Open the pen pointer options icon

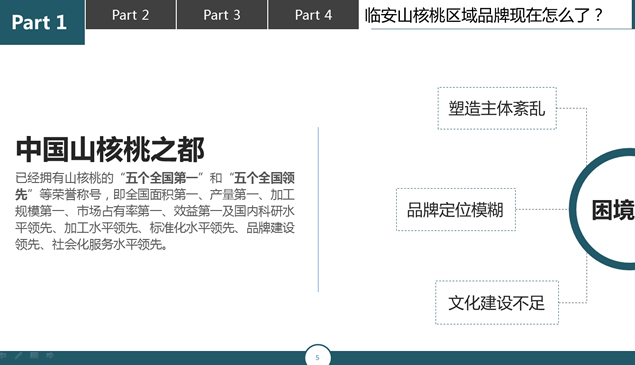(x=18, y=356)
